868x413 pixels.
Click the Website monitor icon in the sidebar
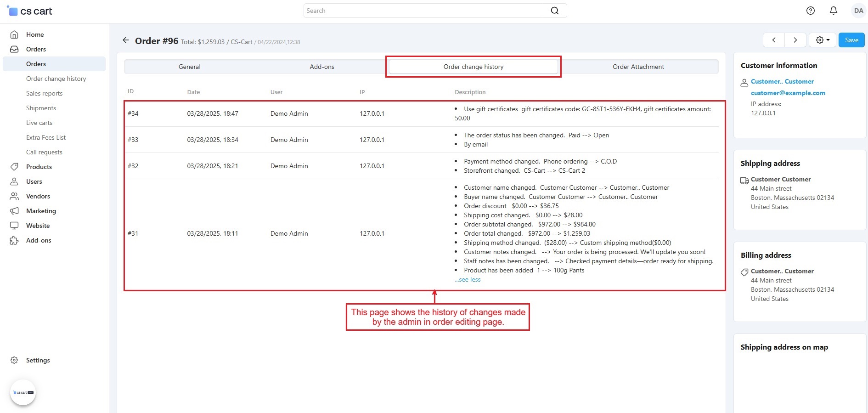click(14, 226)
